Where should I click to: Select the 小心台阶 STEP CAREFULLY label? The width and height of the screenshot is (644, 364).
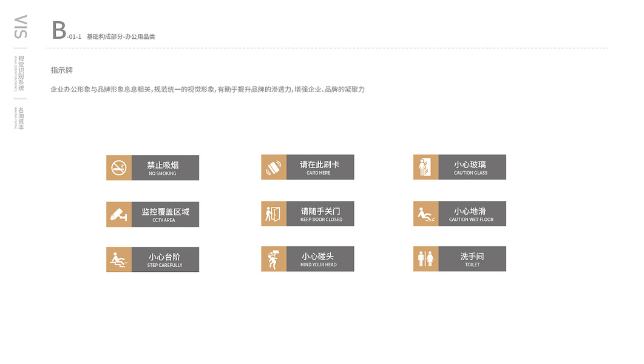[x=165, y=260]
